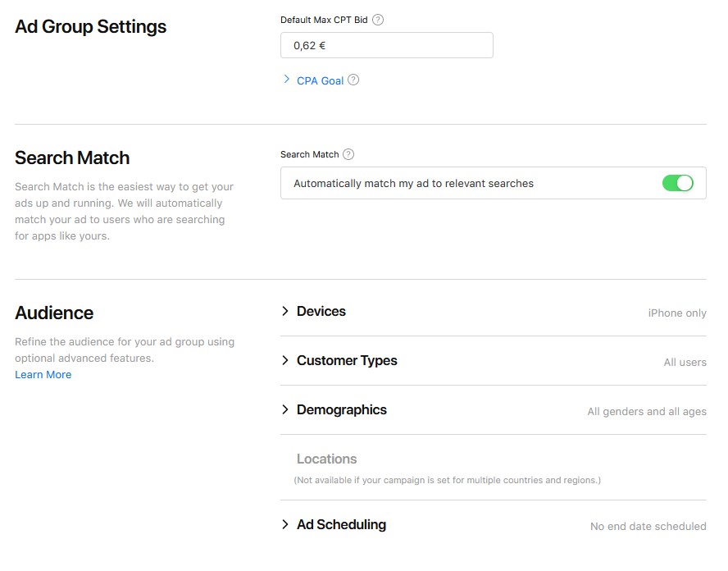Click the disabled Locations heading
The image size is (728, 571).
point(327,459)
